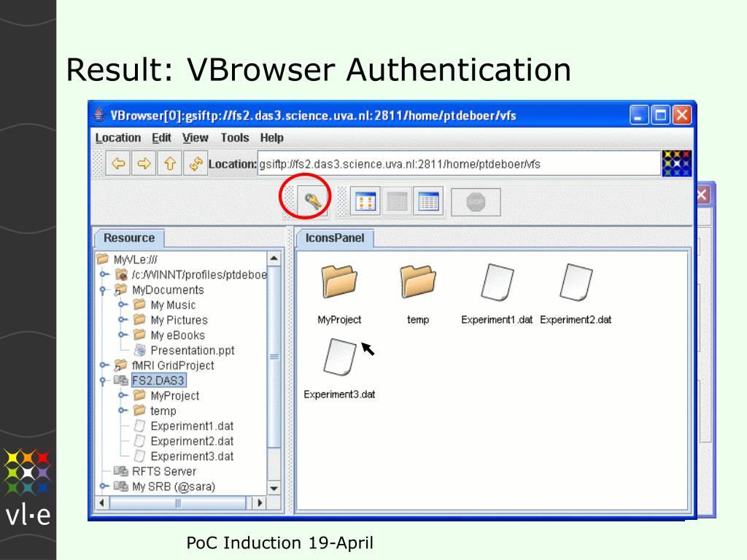
Task: Select the IconsPanel tab
Action: 334,238
